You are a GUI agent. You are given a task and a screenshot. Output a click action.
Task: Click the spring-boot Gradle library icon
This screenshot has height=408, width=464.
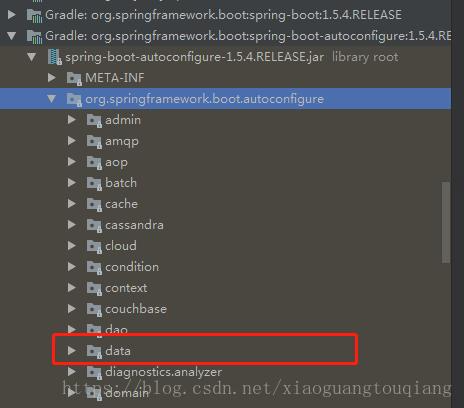(34, 15)
